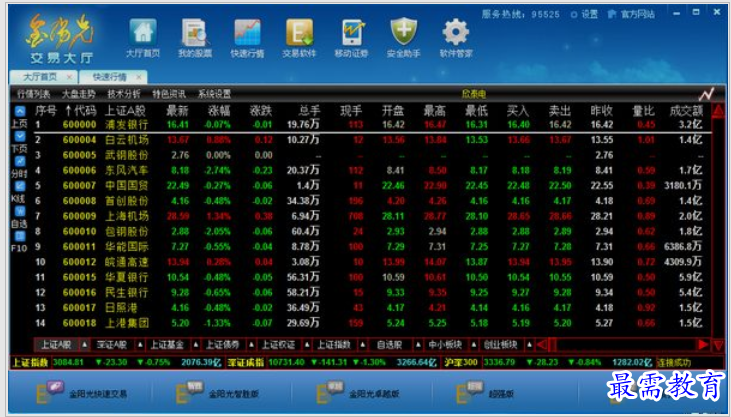The width and height of the screenshot is (731, 417).
Task: Click the vertical scrollbar up arrow
Action: (718, 111)
